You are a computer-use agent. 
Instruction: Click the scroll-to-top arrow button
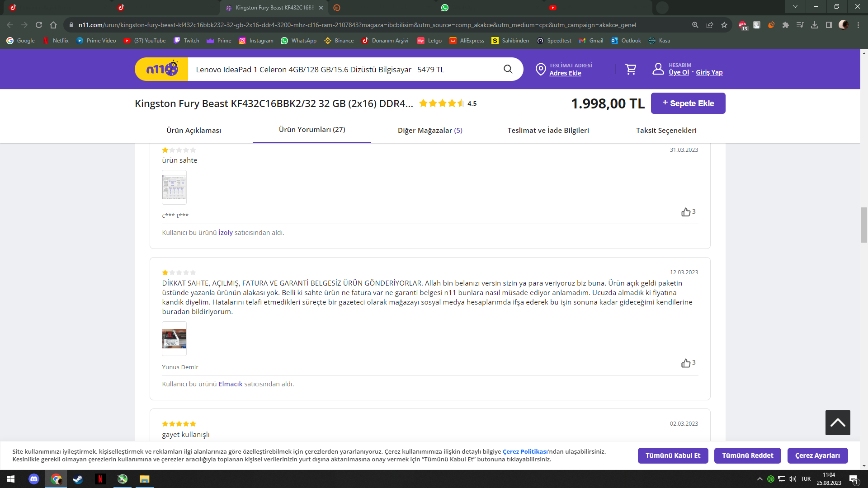[x=839, y=422]
